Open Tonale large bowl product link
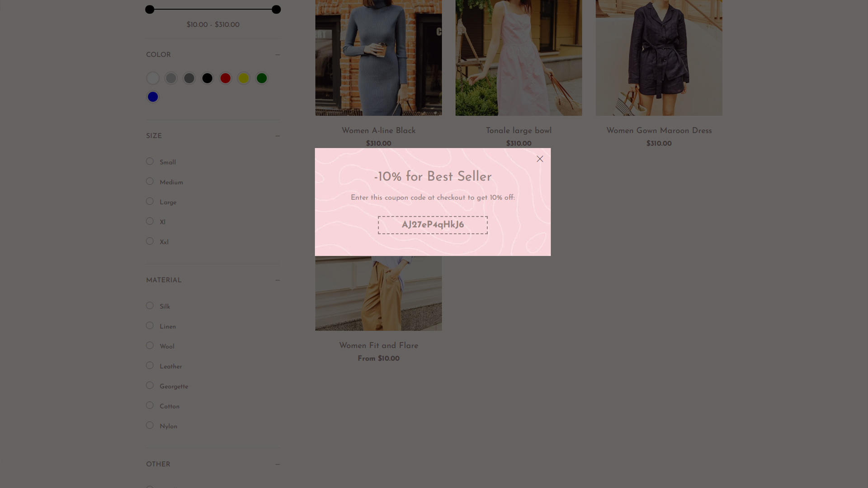868x488 pixels. tap(519, 131)
